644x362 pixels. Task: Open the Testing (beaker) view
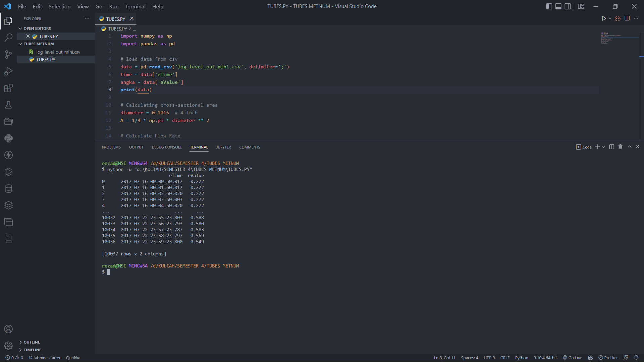(x=8, y=105)
